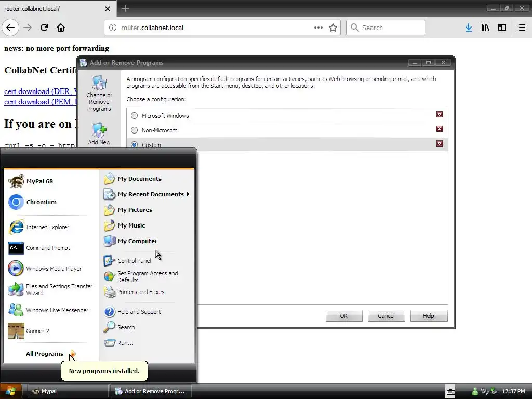The image size is (532, 399).
Task: Switch to Mypal taskbar button
Action: [68, 391]
